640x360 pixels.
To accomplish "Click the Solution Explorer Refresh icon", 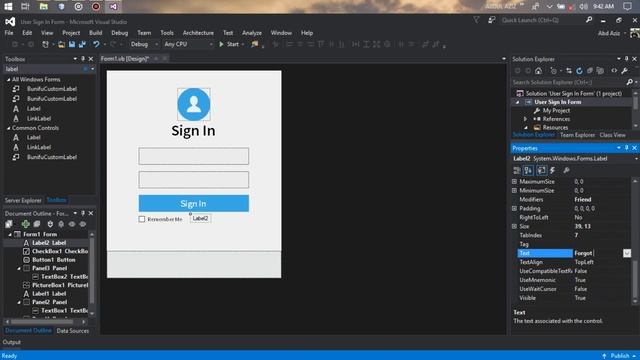I will pyautogui.click(x=579, y=71).
